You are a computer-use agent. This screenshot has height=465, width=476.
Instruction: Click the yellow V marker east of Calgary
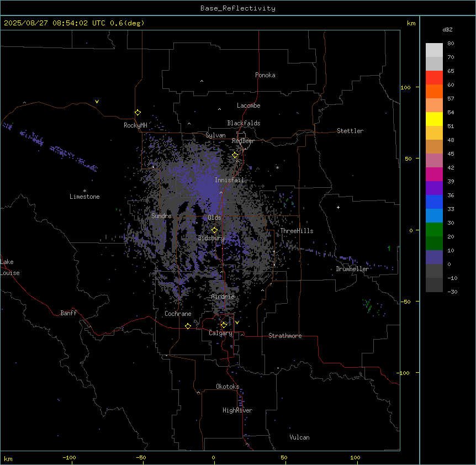coord(237,323)
